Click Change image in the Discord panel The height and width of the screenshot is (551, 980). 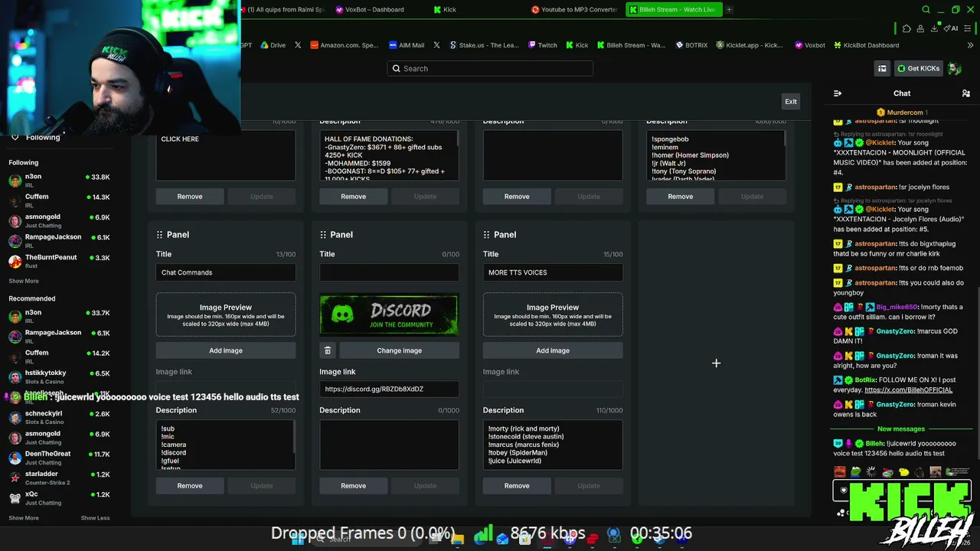point(399,350)
